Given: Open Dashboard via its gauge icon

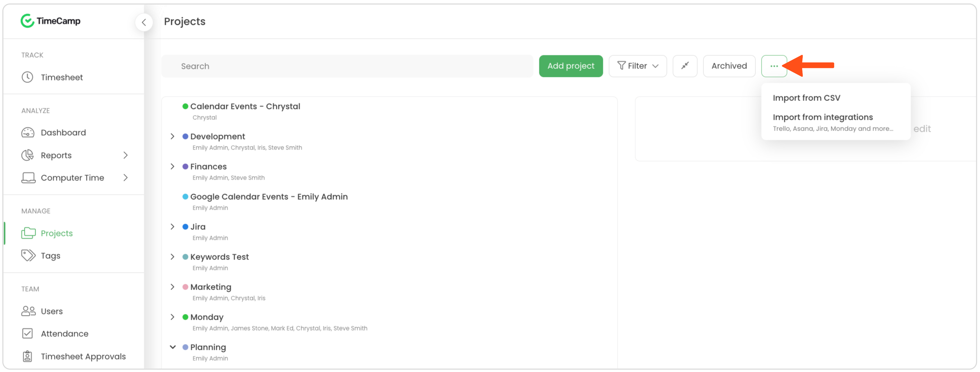Looking at the screenshot, I should (x=28, y=132).
